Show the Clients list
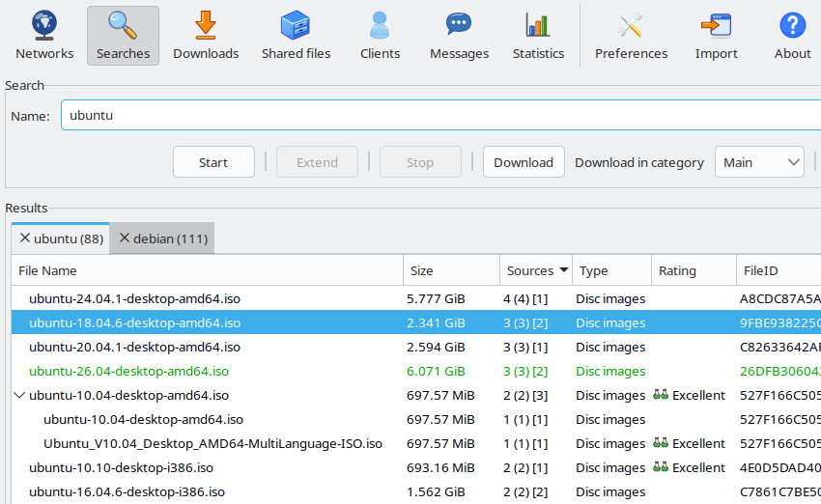 [380, 36]
